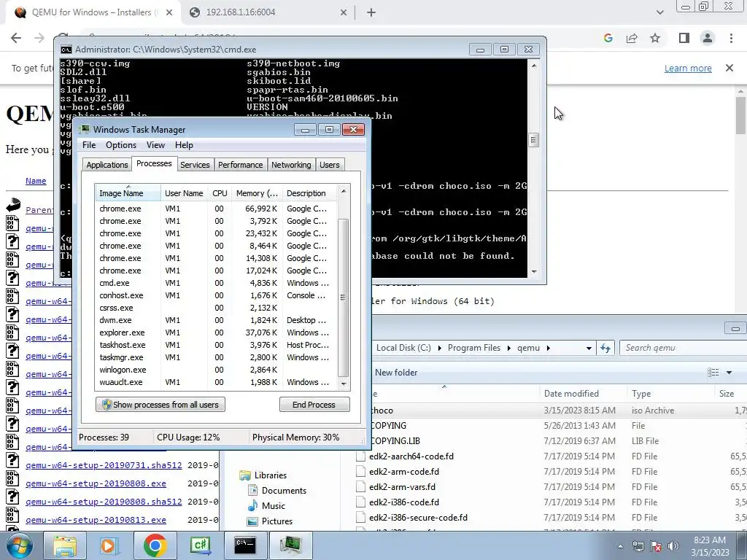Open qemu-w64-setup-20190813.exe link
The height and width of the screenshot is (560, 747).
(96, 520)
